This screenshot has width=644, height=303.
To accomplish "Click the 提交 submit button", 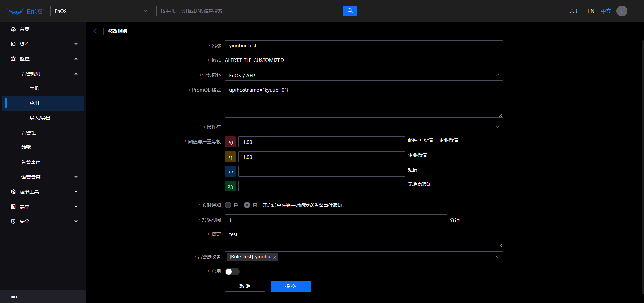I will click(x=291, y=286).
